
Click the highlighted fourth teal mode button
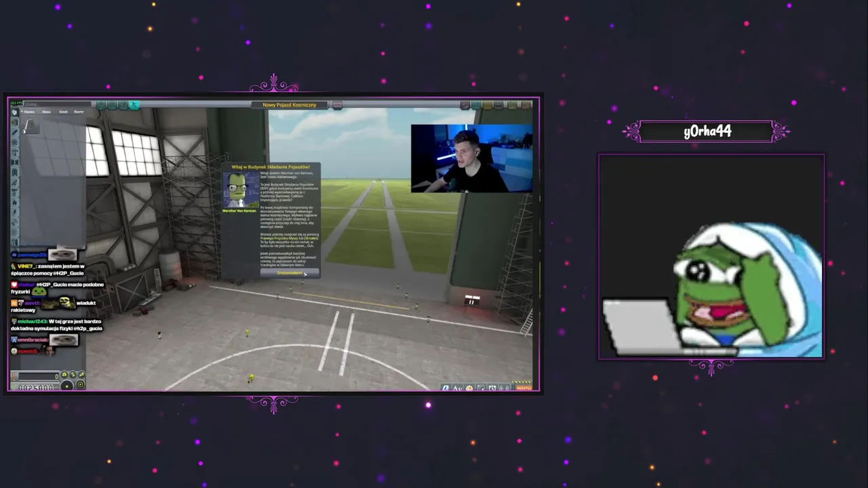click(134, 105)
